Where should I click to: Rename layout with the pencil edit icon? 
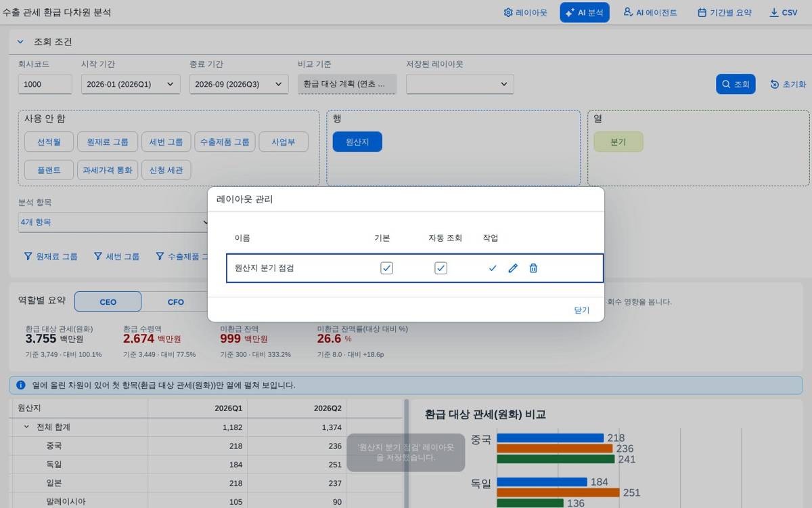(x=513, y=268)
